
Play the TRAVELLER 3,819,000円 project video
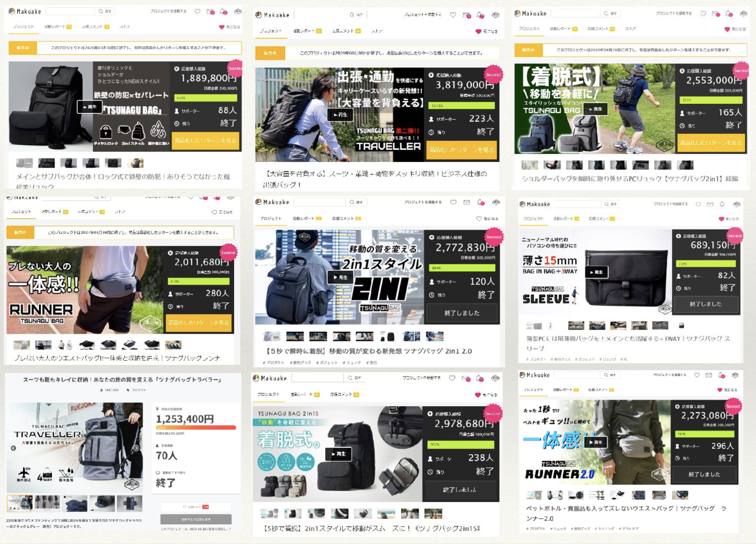(x=340, y=115)
